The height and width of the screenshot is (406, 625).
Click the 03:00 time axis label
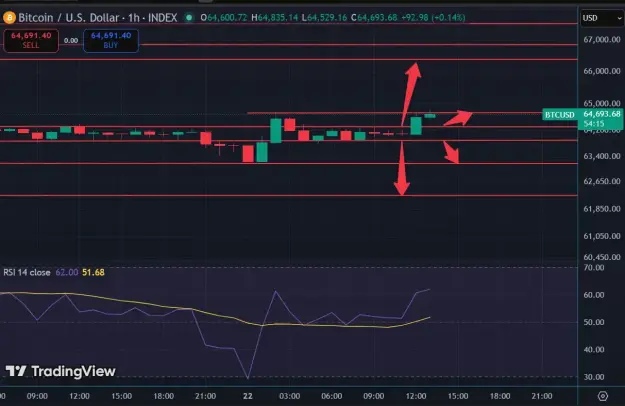coord(289,396)
